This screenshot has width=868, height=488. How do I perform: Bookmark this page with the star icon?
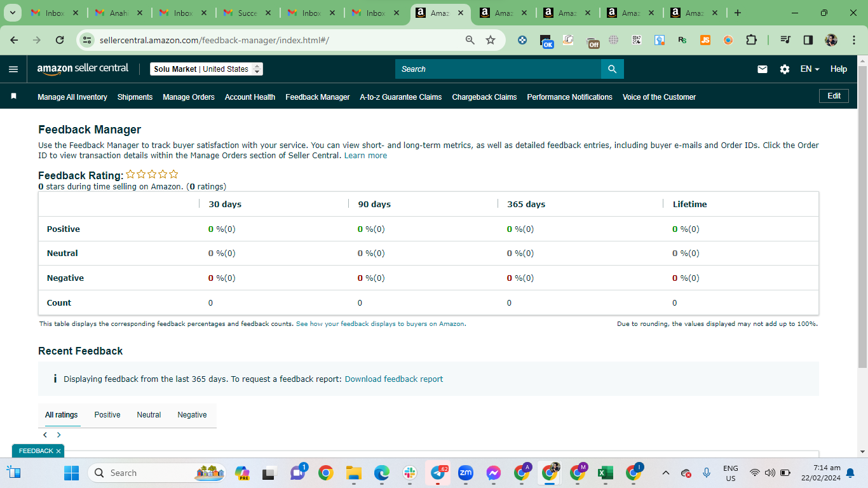pyautogui.click(x=491, y=40)
